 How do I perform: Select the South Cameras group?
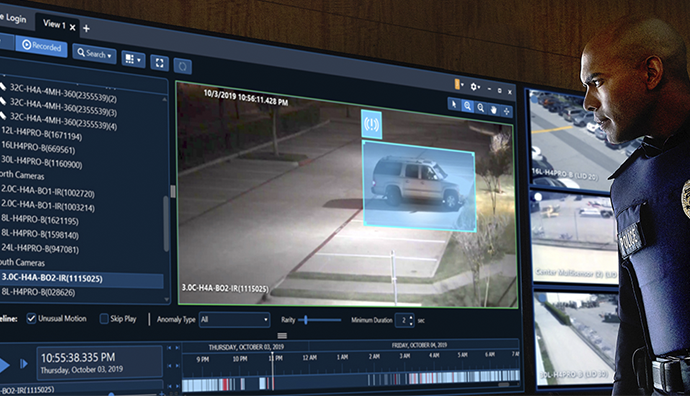pyautogui.click(x=22, y=263)
